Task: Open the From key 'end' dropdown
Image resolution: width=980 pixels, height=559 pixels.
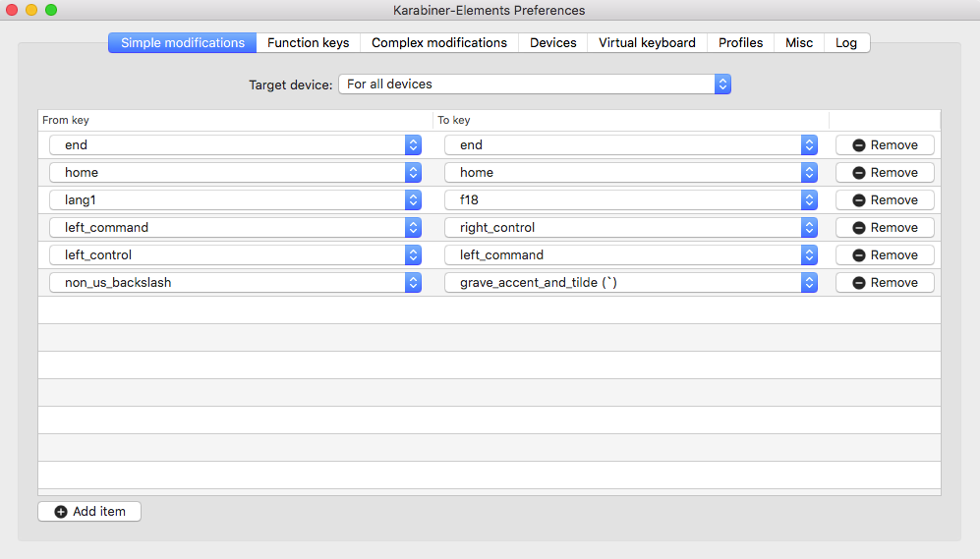Action: point(236,144)
